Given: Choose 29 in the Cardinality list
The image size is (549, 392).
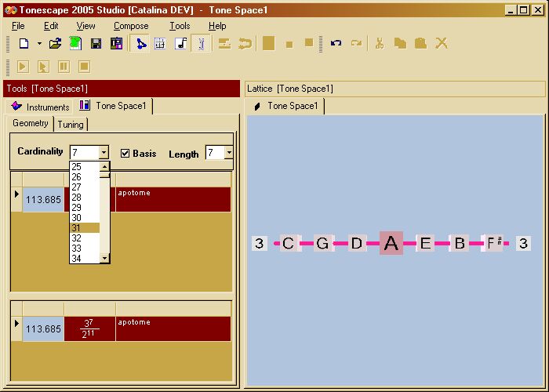Looking at the screenshot, I should [x=85, y=207].
